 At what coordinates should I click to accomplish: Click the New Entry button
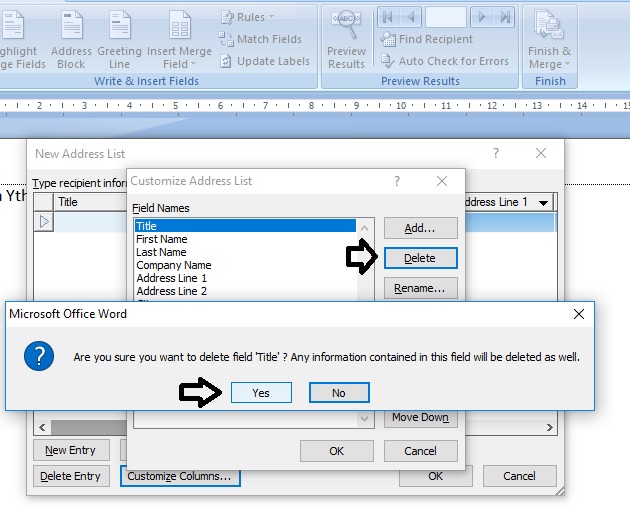click(71, 450)
